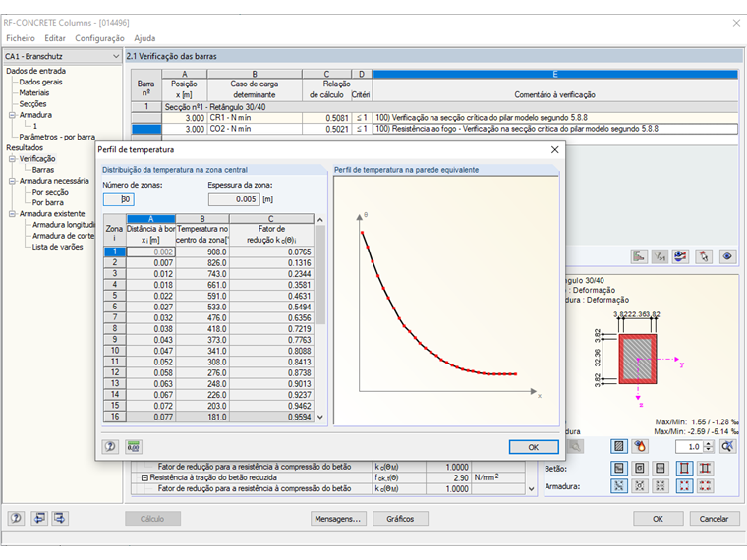The width and height of the screenshot is (747, 560).
Task: Click the Gráficos button
Action: tap(400, 518)
